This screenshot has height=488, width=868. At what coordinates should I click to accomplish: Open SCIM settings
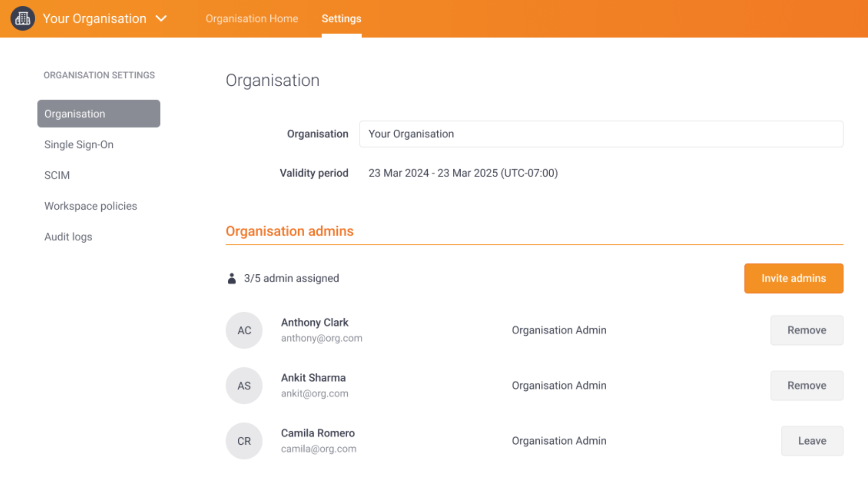[x=57, y=175]
